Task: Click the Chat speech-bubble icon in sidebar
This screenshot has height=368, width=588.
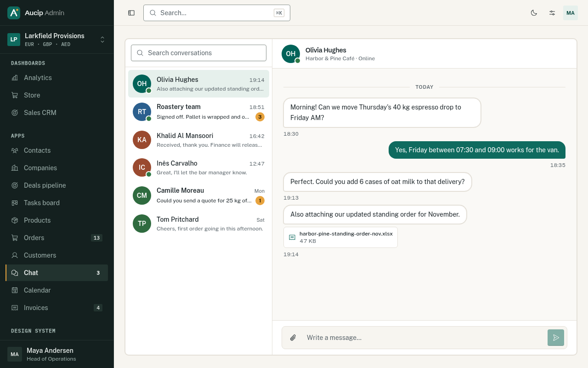Action: point(15,273)
